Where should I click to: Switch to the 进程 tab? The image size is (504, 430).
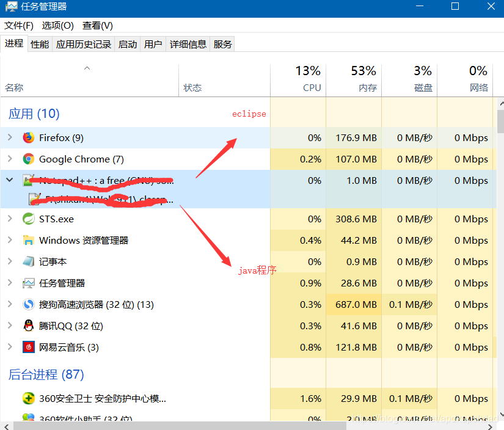click(x=14, y=43)
